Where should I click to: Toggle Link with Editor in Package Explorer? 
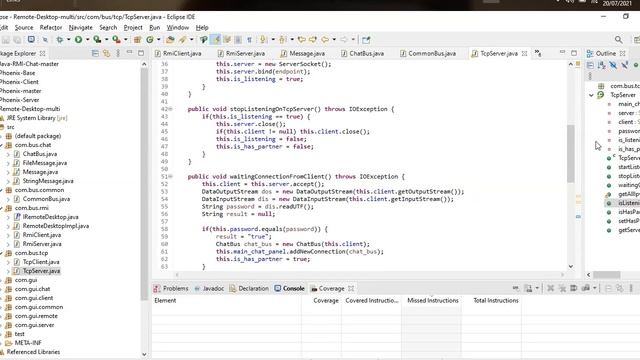pyautogui.click(x=107, y=53)
